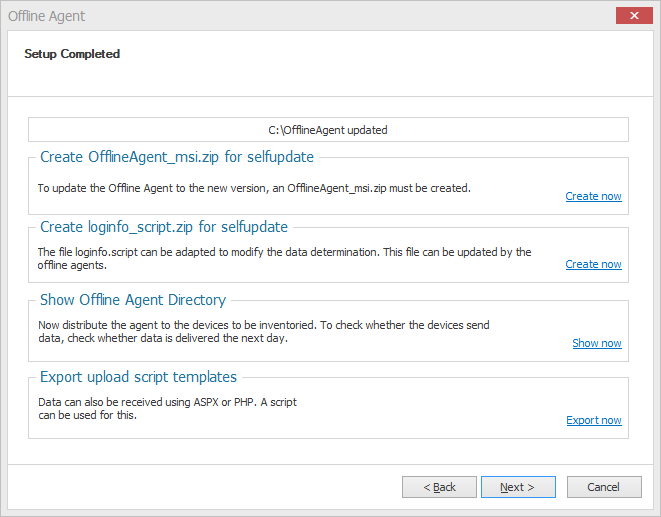The image size is (661, 517).
Task: Cancel the Offline Agent setup
Action: tap(604, 487)
